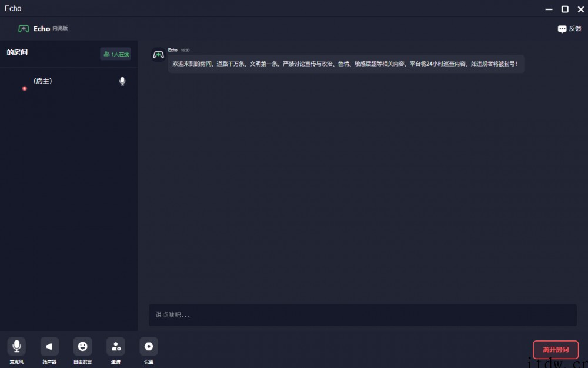Minimize the Echo window
This screenshot has width=588, height=368.
click(549, 9)
